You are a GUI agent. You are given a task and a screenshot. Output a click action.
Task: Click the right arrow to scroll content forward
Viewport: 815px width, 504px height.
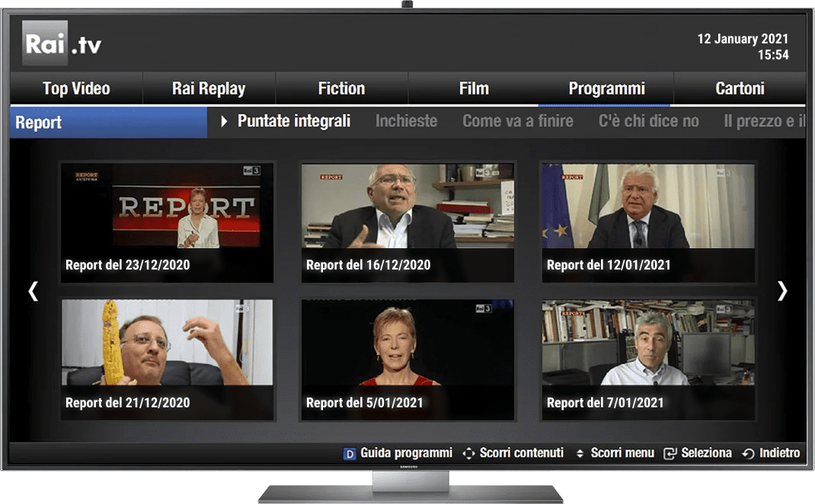tap(781, 291)
